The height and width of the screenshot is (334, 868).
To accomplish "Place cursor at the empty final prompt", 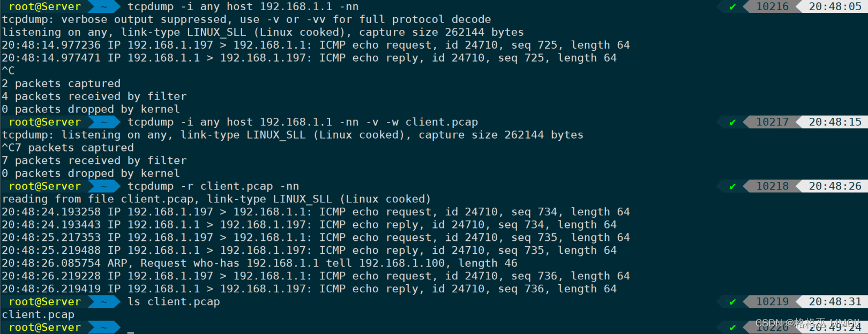I will [131, 328].
